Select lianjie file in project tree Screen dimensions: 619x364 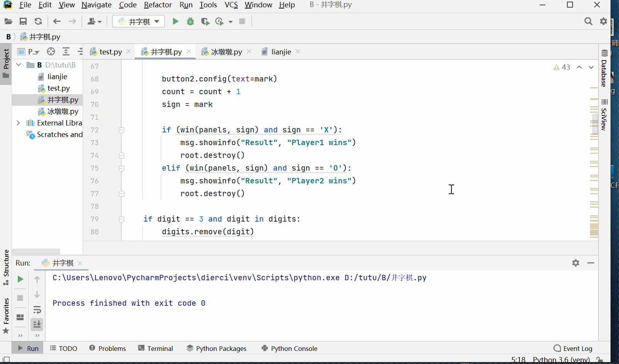point(57,77)
